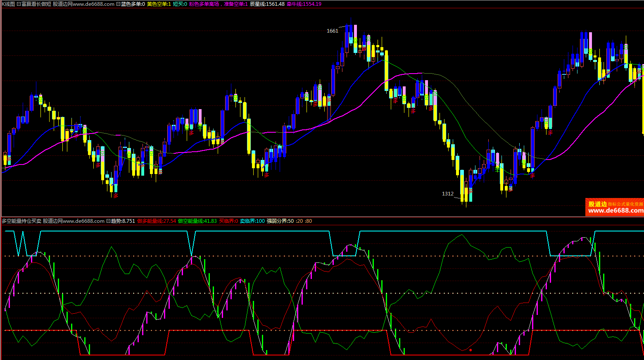Toggle the box icon before 趋势:8.751
Viewport: 644px width, 360px height.
click(108, 221)
